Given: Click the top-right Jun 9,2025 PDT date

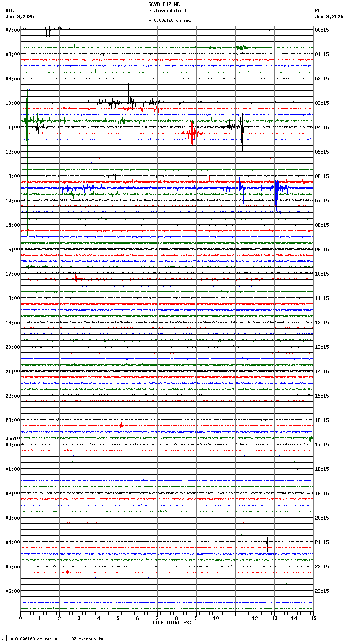Looking at the screenshot, I should 329,17.
